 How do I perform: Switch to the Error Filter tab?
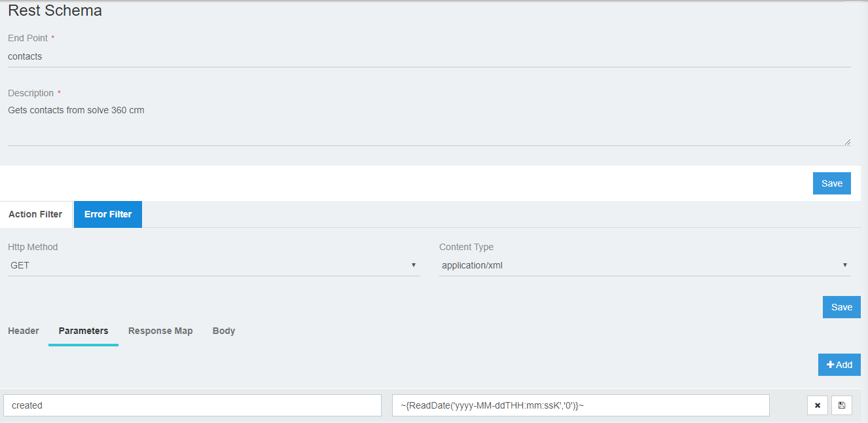coord(108,214)
